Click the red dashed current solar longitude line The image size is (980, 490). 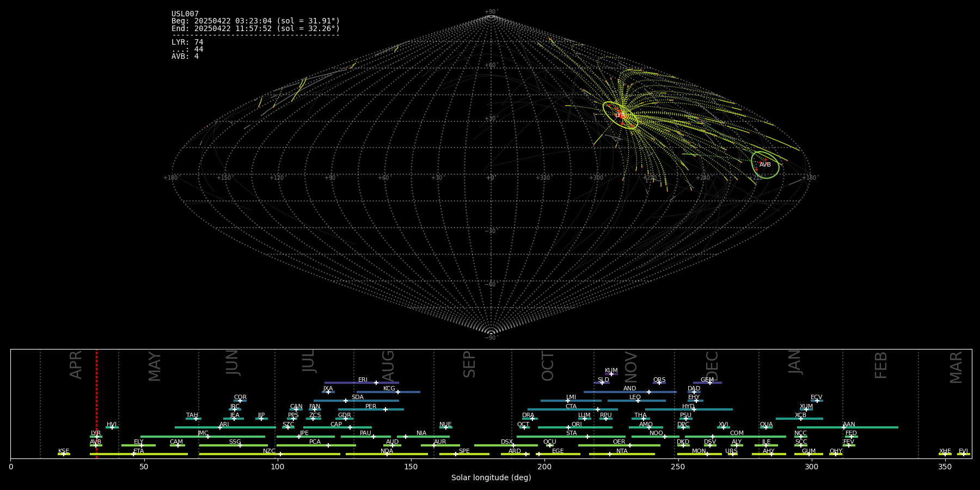coord(97,403)
